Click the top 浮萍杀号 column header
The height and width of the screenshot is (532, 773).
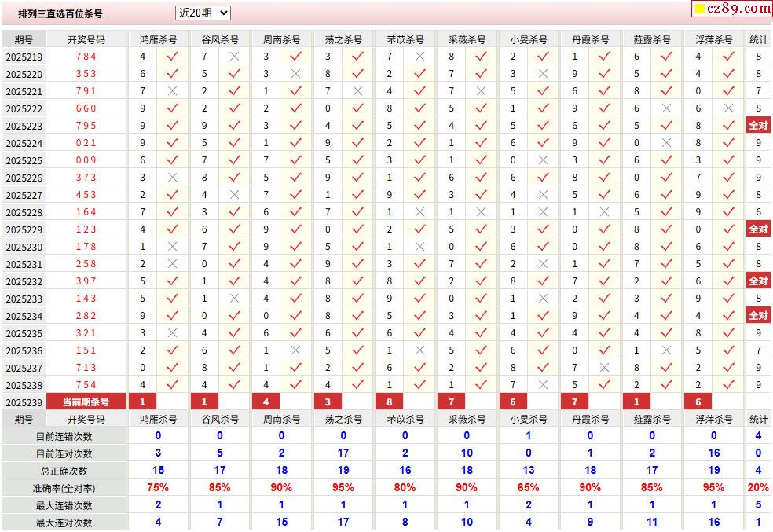(714, 39)
